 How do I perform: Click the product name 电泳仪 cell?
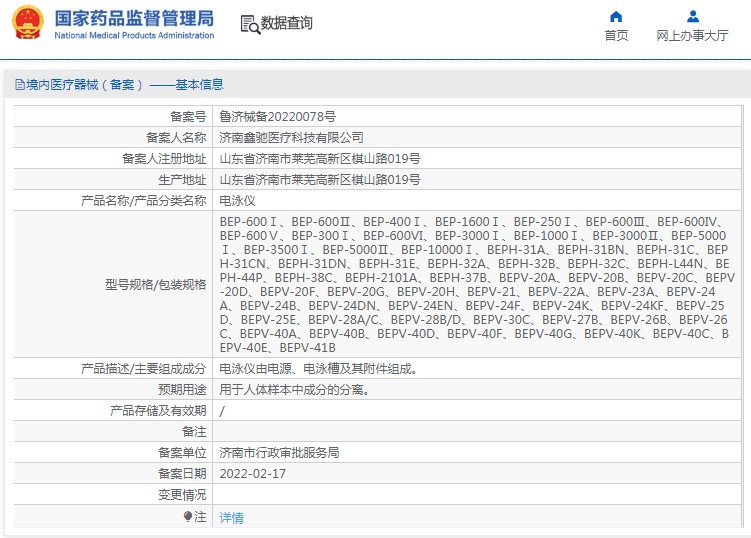[x=477, y=200]
